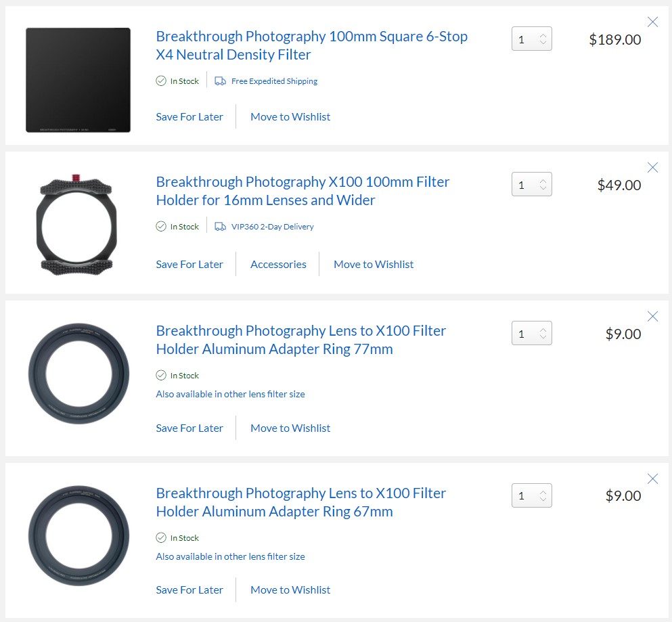Open quantity stepper for the $189.00 filter
The height and width of the screenshot is (622, 672).
(x=531, y=39)
